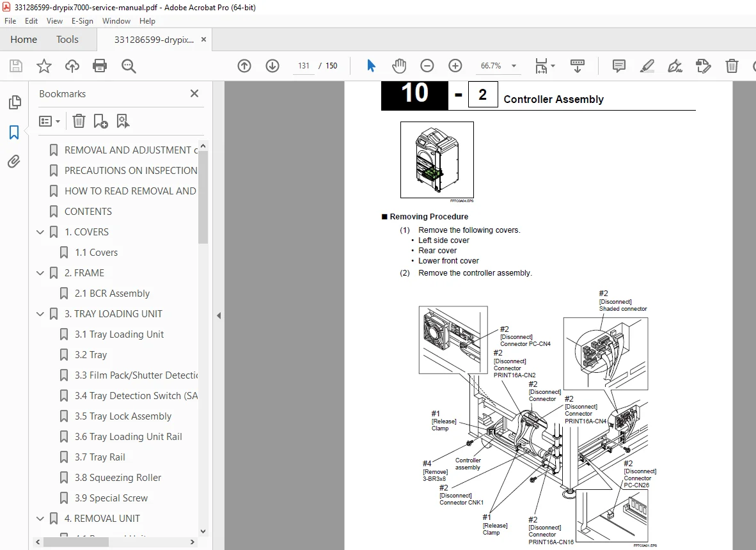Collapse the 4. REMOVAL UNIT bookmark
The width and height of the screenshot is (756, 550).
point(40,519)
